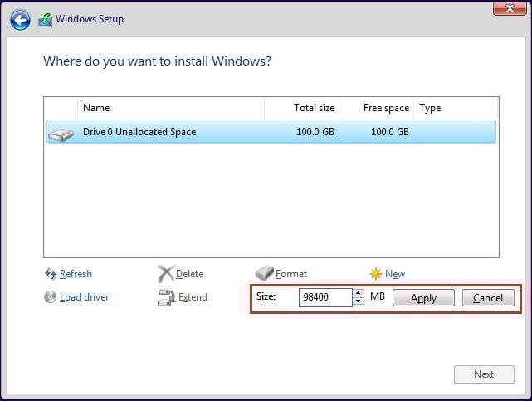Viewport: 532px width, 401px height.
Task: Click the Refresh arrows icon
Action: click(51, 273)
